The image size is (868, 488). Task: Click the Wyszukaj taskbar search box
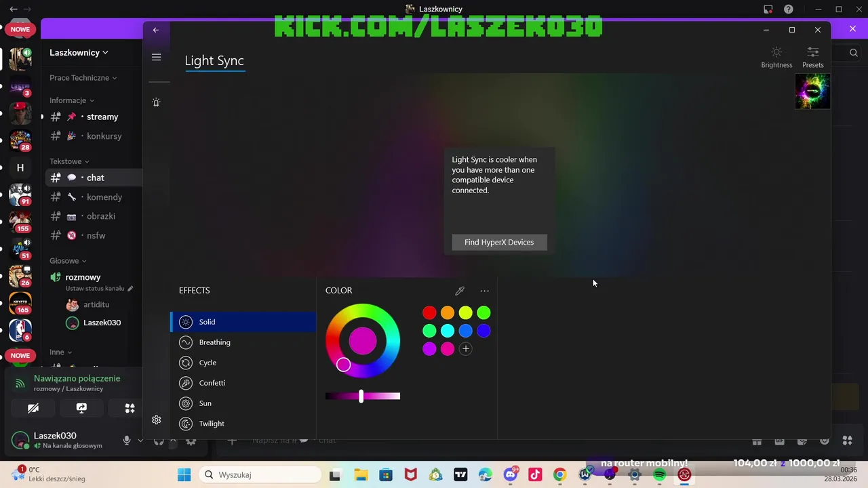click(260, 474)
